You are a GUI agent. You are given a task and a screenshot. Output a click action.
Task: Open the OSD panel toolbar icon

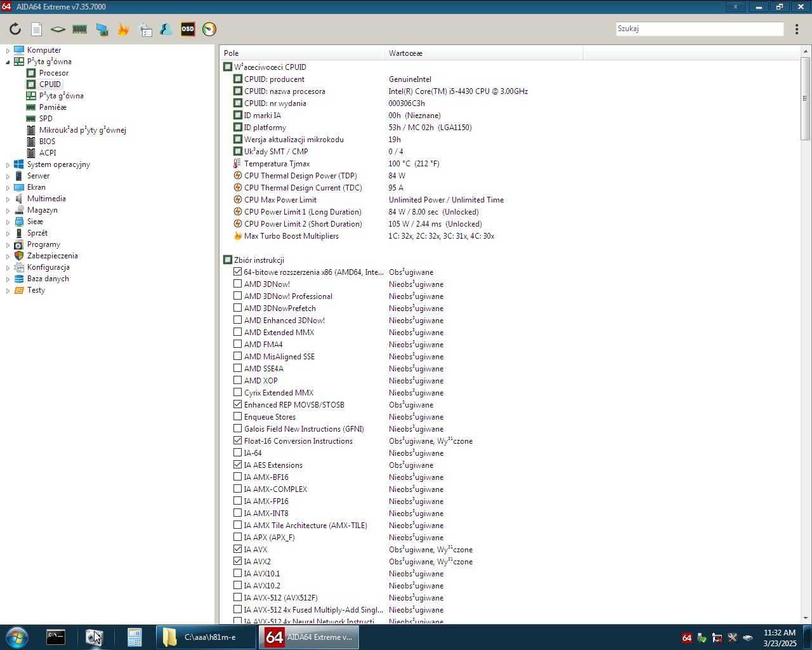coord(188,29)
